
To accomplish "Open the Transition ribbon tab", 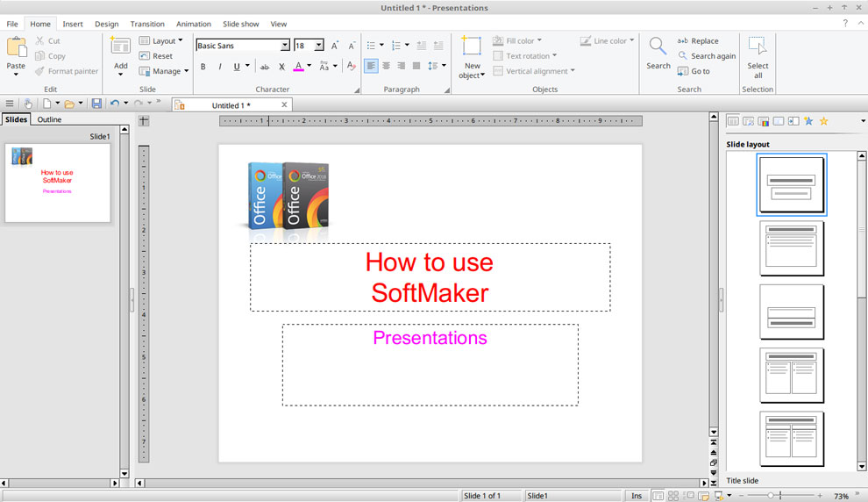I will click(x=147, y=24).
